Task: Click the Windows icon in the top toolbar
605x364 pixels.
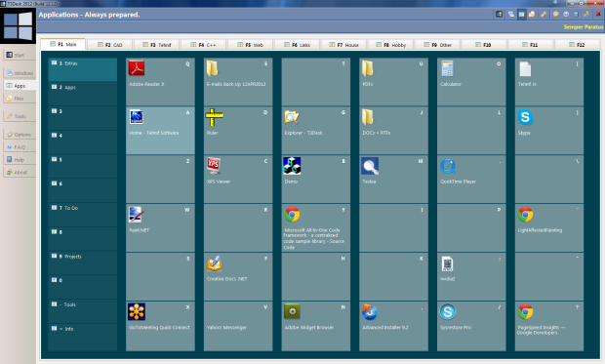Action: (x=511, y=15)
